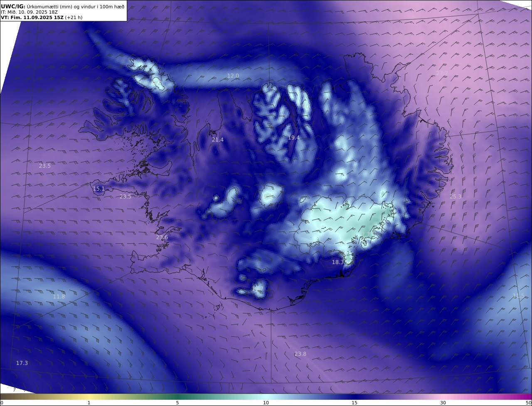532x406 pixels.
Task: Click the yellow segment of the colour scale
Action: pos(89,396)
